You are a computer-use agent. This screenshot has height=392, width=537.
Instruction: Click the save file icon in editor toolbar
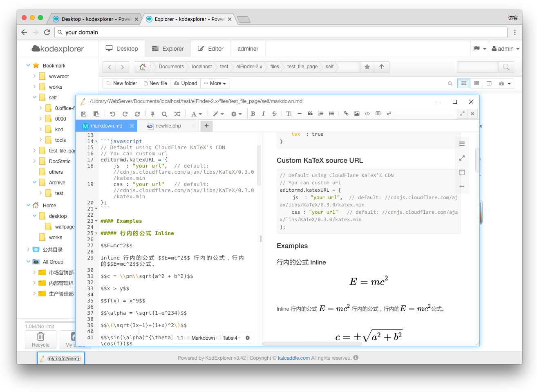(x=84, y=114)
